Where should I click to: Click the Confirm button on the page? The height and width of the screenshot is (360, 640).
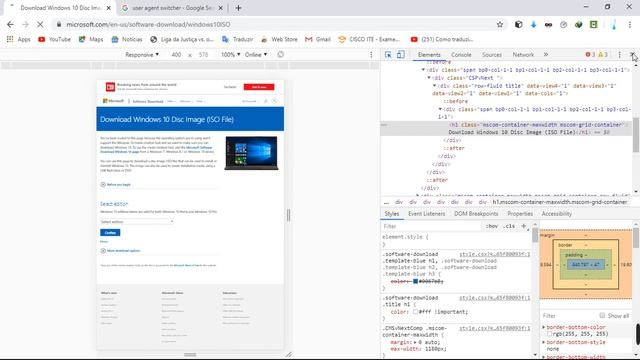coord(110,233)
